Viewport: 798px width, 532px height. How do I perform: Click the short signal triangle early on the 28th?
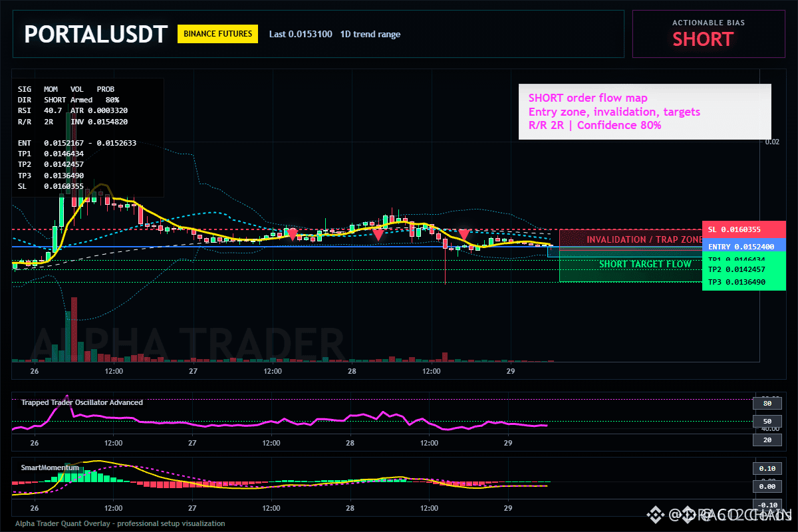[x=378, y=234]
